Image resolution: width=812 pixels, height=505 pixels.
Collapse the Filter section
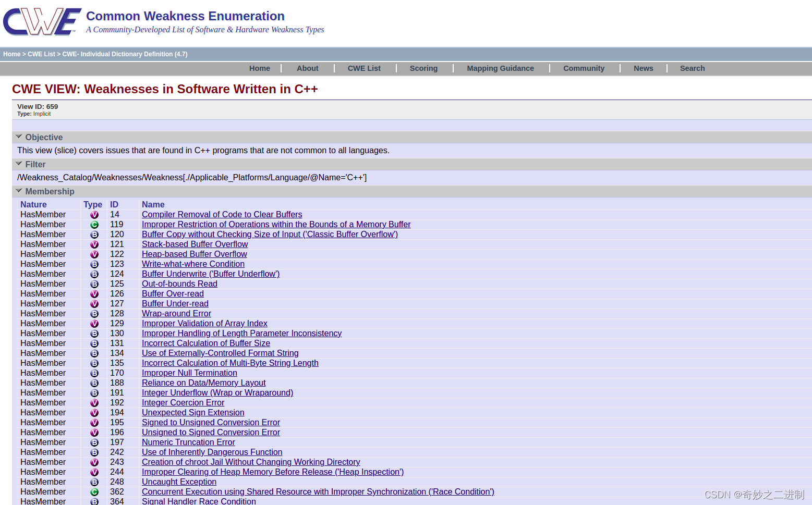[19, 164]
